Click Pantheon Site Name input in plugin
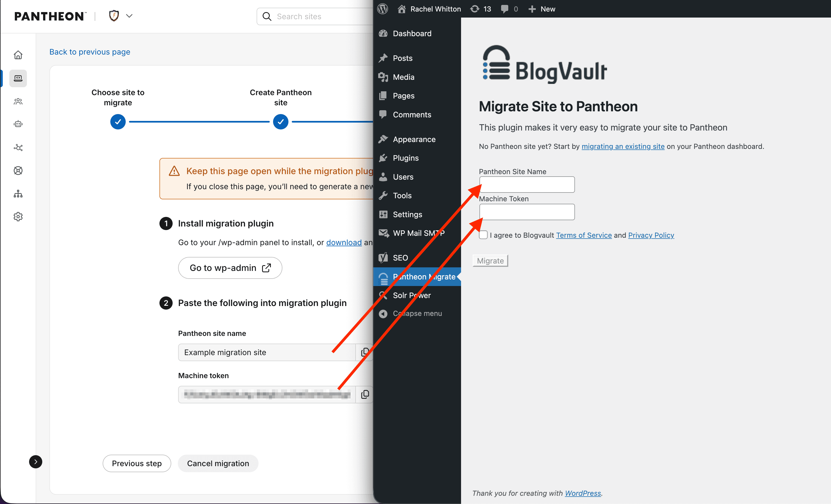This screenshot has height=504, width=831. [527, 185]
